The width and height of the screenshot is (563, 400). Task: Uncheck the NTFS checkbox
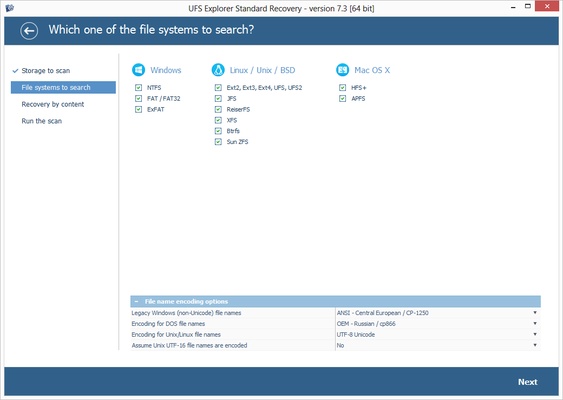[x=139, y=88]
